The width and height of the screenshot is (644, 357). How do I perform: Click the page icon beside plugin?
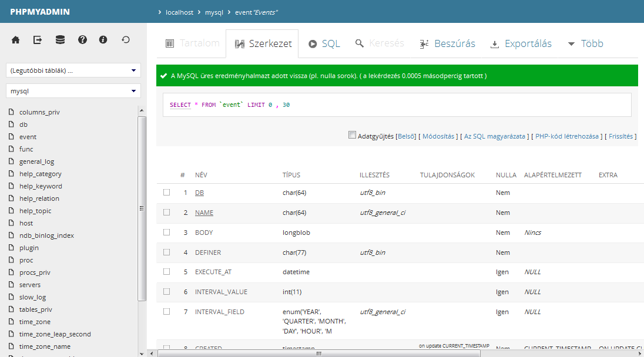click(x=12, y=247)
